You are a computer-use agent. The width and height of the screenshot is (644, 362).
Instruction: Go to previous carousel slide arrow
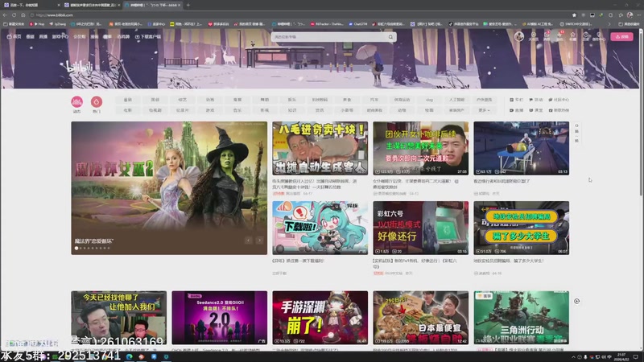(x=249, y=241)
